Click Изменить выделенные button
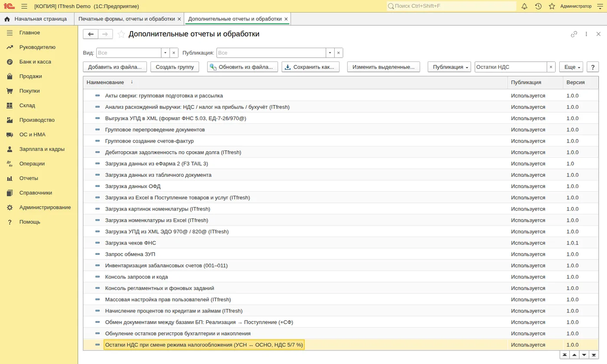Screen dimensions: 607x364 click(384, 67)
